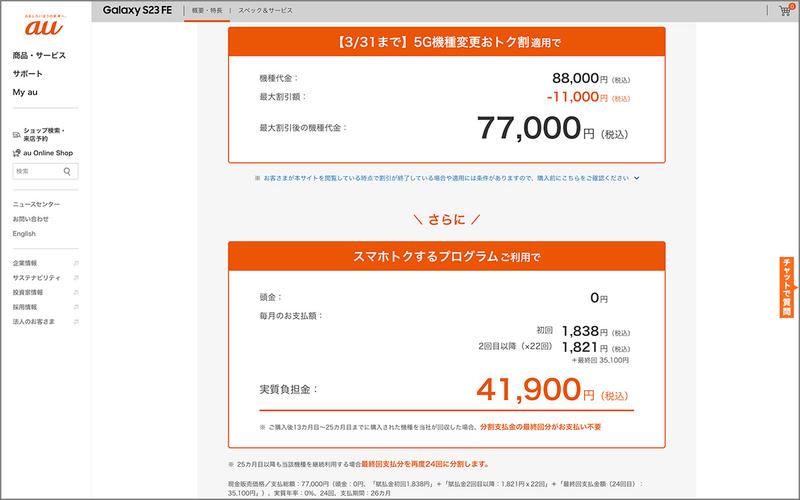Open the チャットで質問 chat button
800x500 pixels.
coord(787,287)
